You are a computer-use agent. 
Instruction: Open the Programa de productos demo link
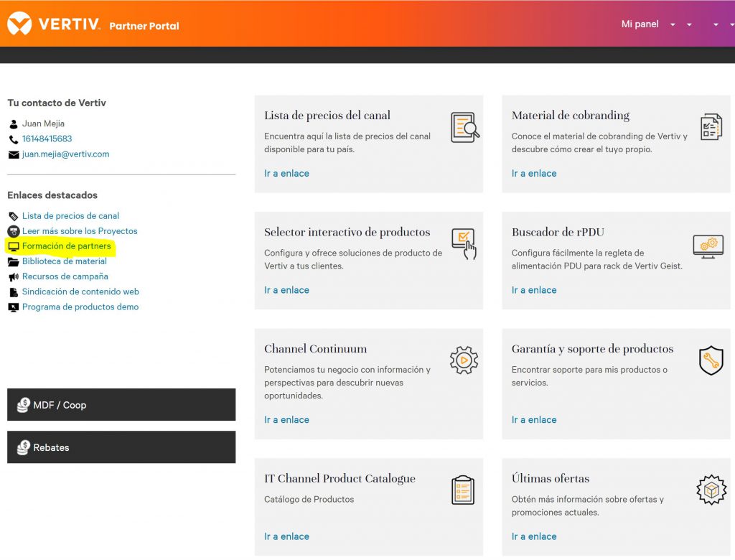80,307
